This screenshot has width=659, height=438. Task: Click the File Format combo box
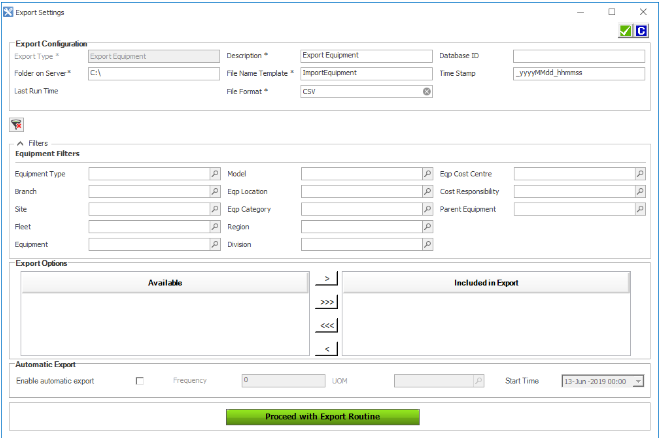(x=366, y=91)
